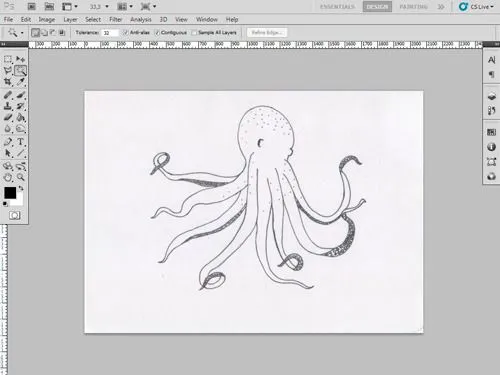Open the History panel icon
Viewport: 500px width, 375px height.
click(x=491, y=110)
